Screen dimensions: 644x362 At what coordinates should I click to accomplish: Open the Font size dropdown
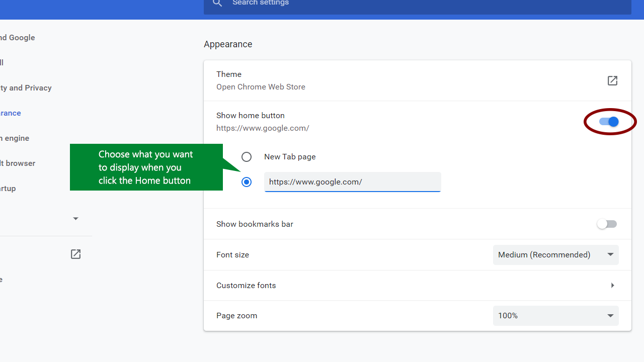tap(556, 255)
